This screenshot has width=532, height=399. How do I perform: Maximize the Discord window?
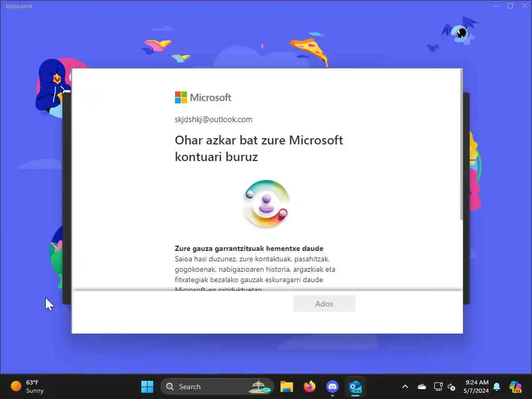coord(510,6)
